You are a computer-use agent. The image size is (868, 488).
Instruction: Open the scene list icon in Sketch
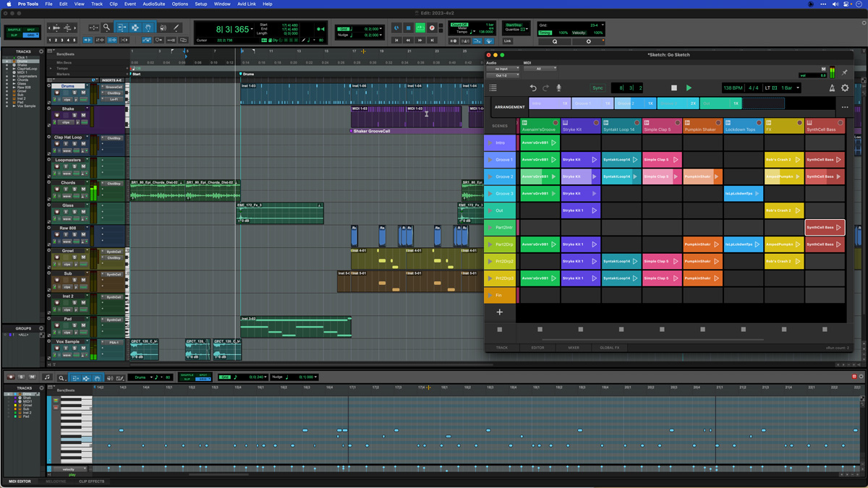pyautogui.click(x=493, y=87)
